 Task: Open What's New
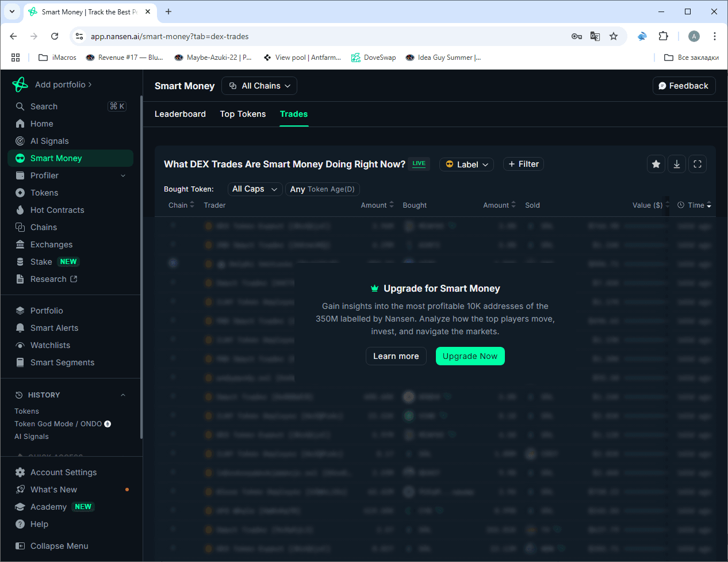tap(70, 490)
